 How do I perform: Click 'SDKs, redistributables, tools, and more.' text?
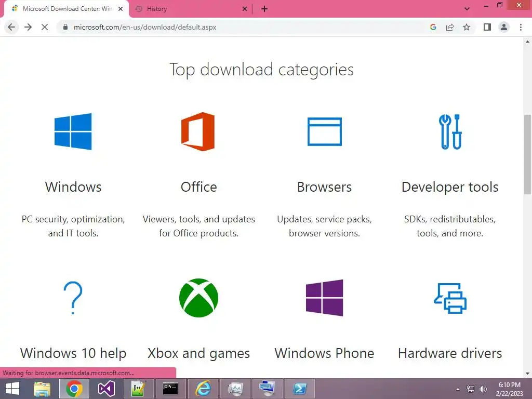pos(450,227)
